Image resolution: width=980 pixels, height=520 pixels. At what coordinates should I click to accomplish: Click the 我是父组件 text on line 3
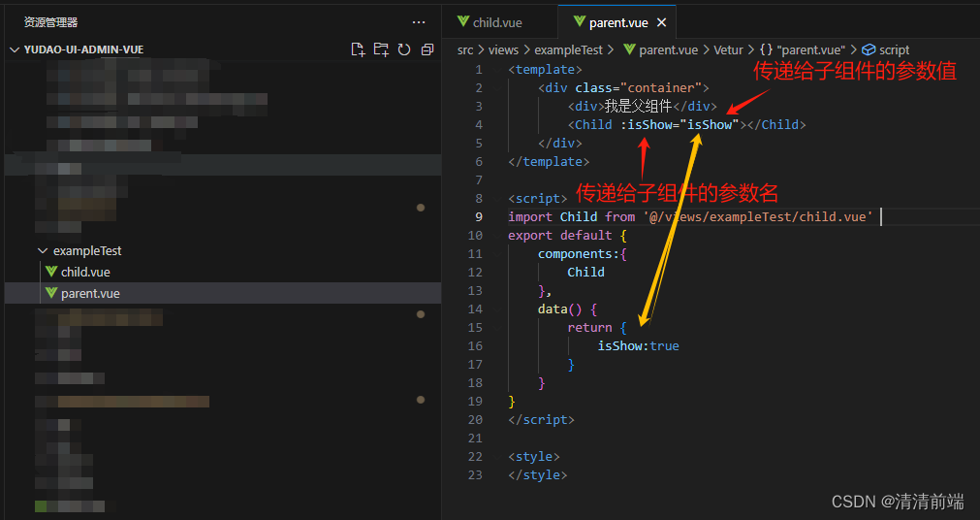pyautogui.click(x=638, y=107)
